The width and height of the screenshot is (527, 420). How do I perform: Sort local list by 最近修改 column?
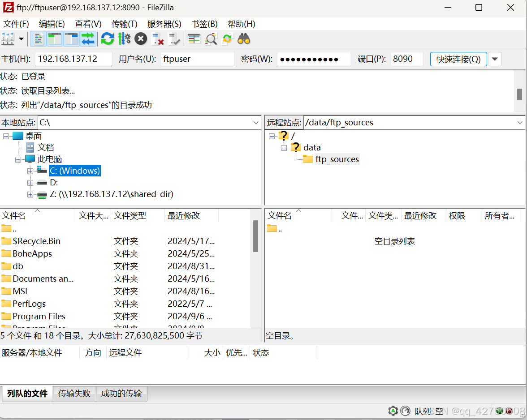pos(192,215)
